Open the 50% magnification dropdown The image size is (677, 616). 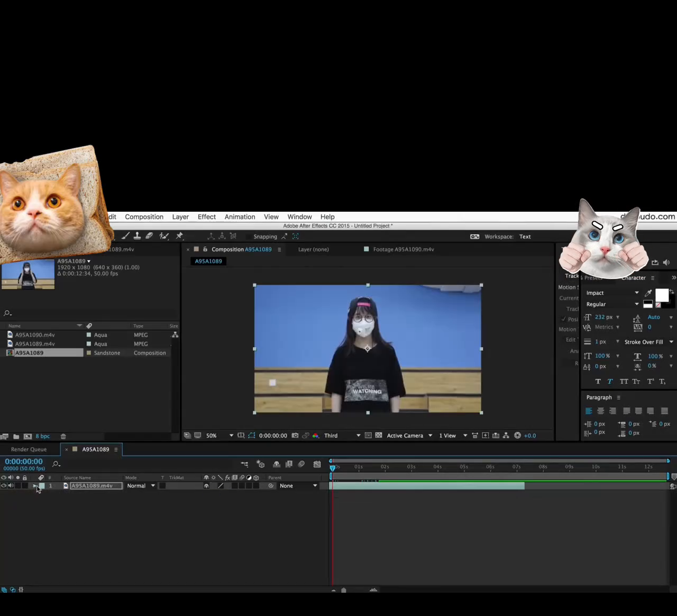219,436
